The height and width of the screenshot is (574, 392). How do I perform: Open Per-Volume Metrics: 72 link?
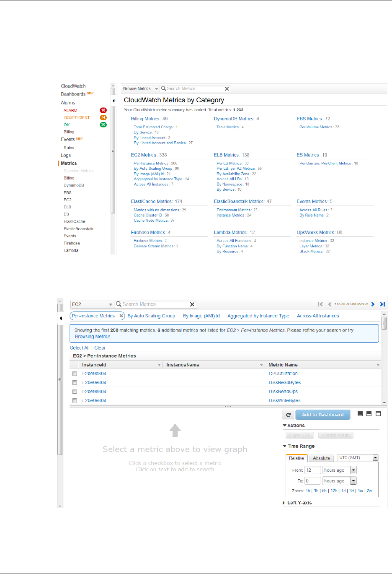[x=319, y=127]
